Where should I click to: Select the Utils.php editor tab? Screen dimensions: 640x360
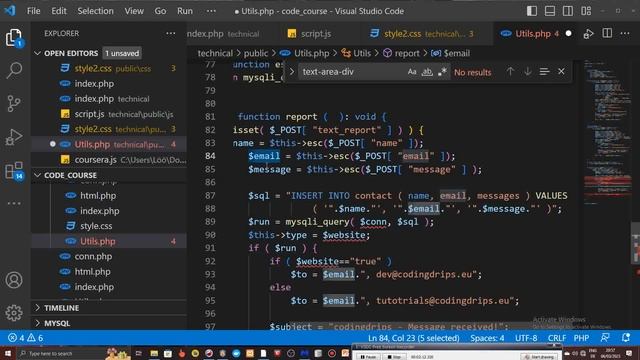(x=536, y=33)
